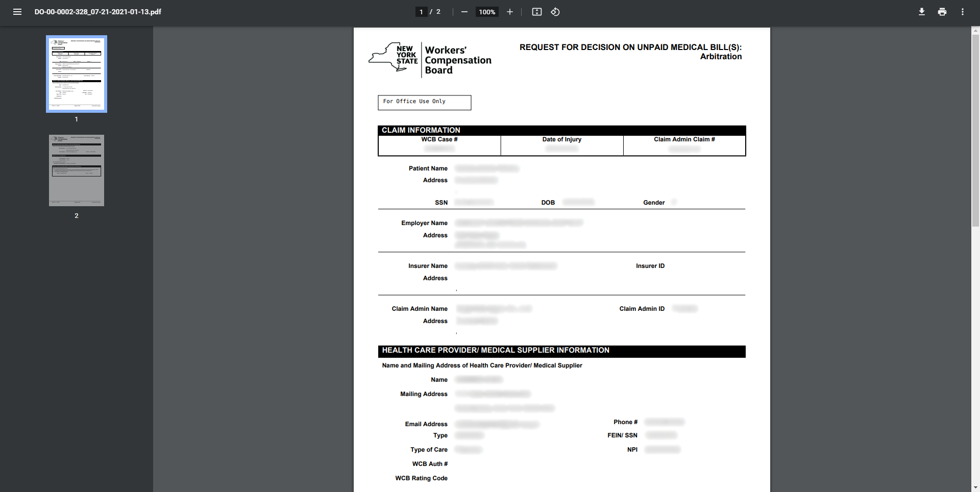Print the PDF document
The image size is (980, 492).
click(x=942, y=12)
